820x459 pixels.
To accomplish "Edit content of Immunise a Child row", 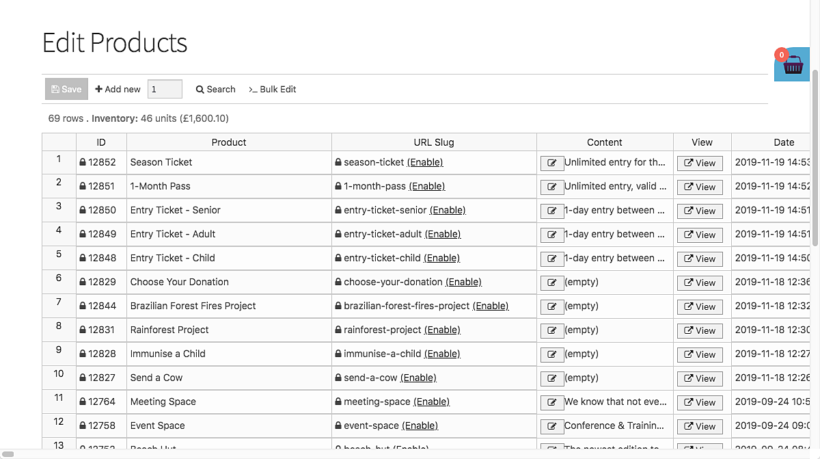I will (x=552, y=355).
